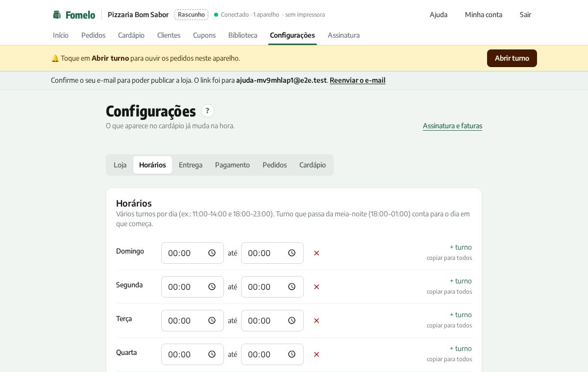This screenshot has width=588, height=372.
Task: Click the Terça start time field
Action: coord(193,321)
